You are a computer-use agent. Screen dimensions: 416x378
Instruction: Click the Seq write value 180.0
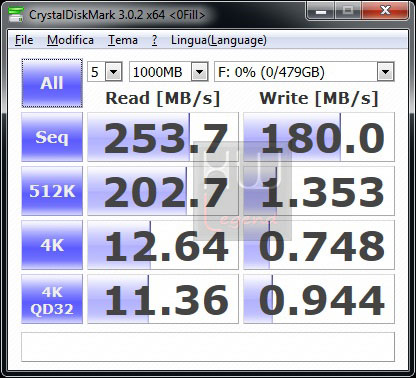click(x=319, y=137)
